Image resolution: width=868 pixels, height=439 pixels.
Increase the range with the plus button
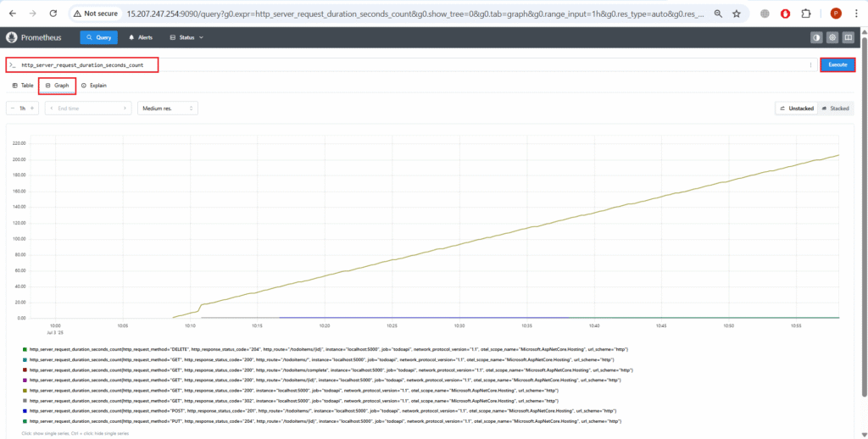point(33,108)
